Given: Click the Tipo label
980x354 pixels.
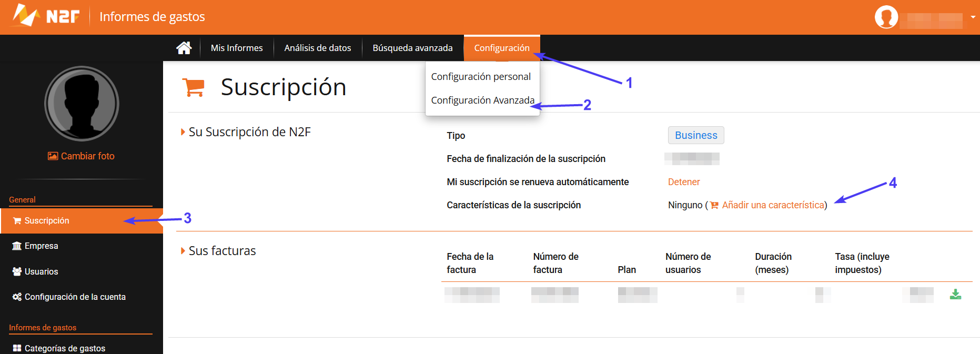Looking at the screenshot, I should 456,136.
